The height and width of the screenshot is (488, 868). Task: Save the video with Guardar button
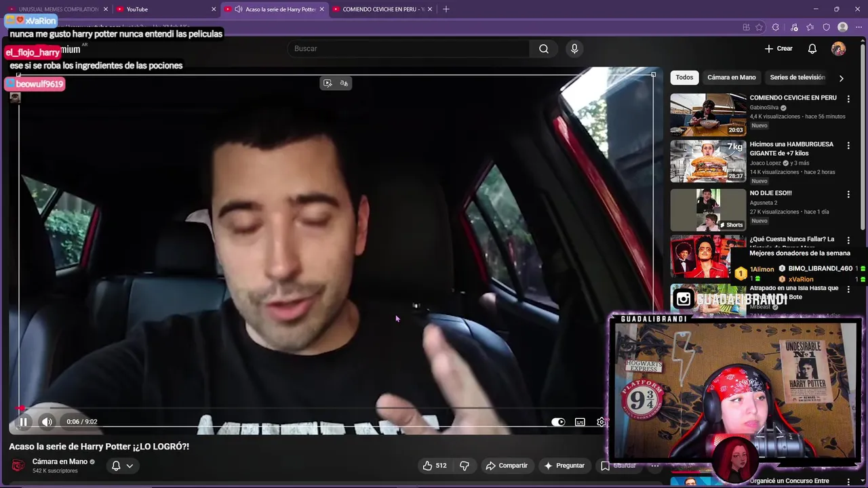click(x=618, y=466)
